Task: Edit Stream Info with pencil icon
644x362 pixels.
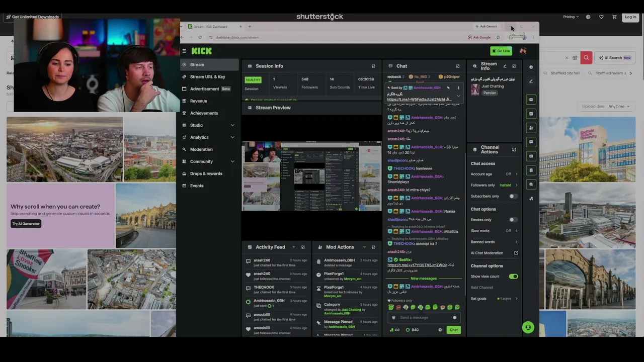Action: 505,66
